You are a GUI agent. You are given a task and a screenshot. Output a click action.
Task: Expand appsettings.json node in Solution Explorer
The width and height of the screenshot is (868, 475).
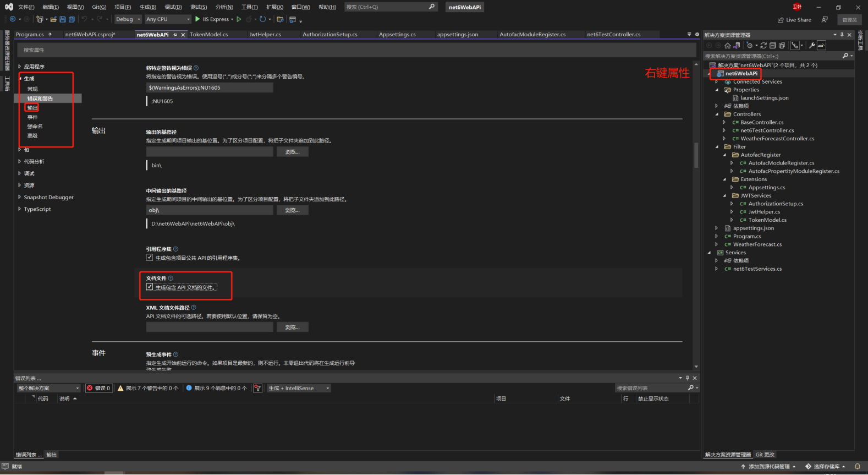point(717,228)
